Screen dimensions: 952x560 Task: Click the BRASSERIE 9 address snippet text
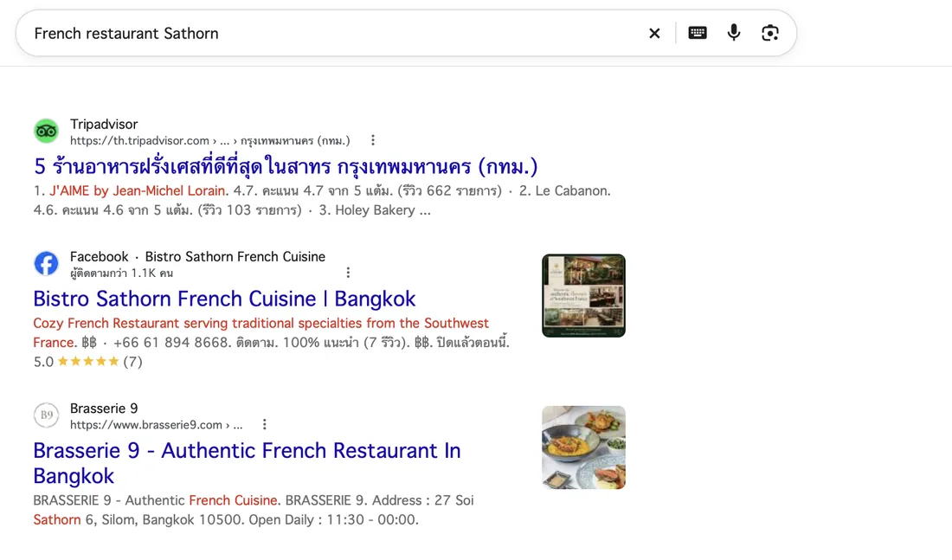pos(254,510)
